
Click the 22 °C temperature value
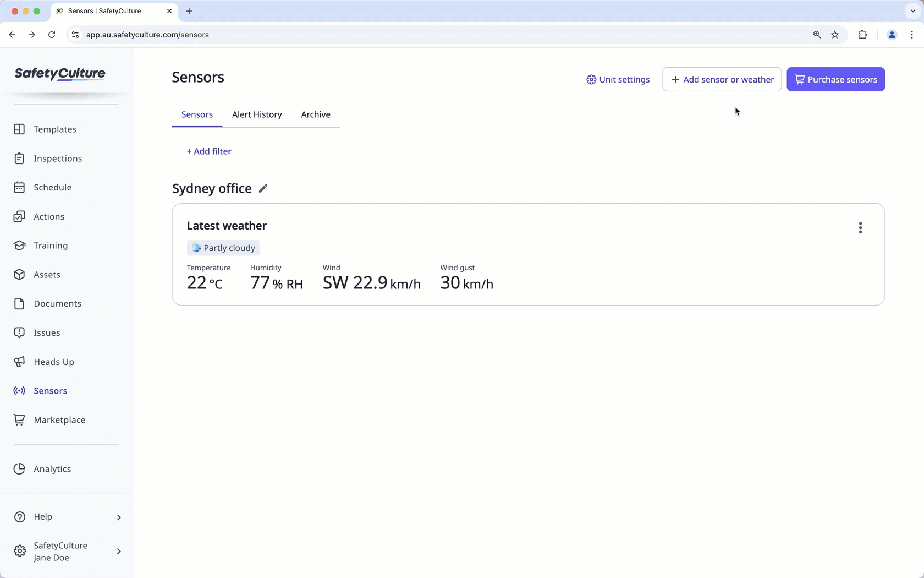point(205,283)
